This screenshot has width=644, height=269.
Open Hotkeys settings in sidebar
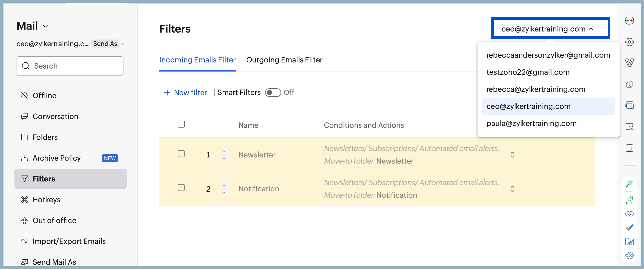(71, 200)
